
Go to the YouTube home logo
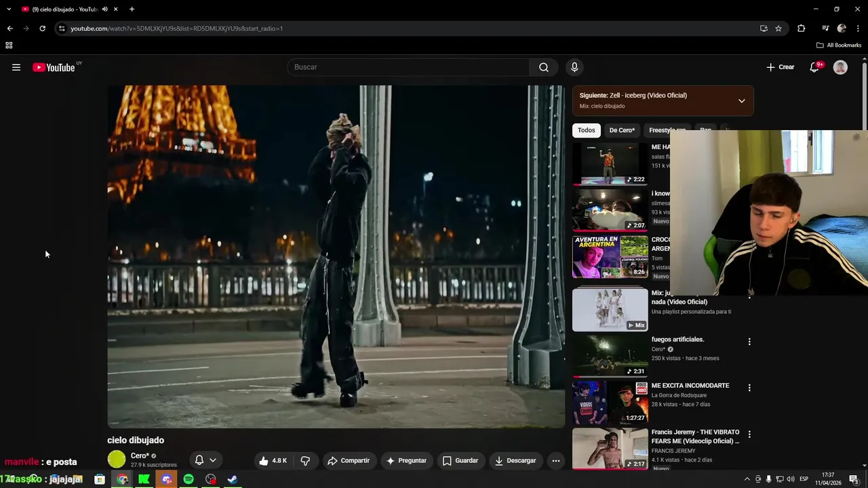click(x=54, y=67)
